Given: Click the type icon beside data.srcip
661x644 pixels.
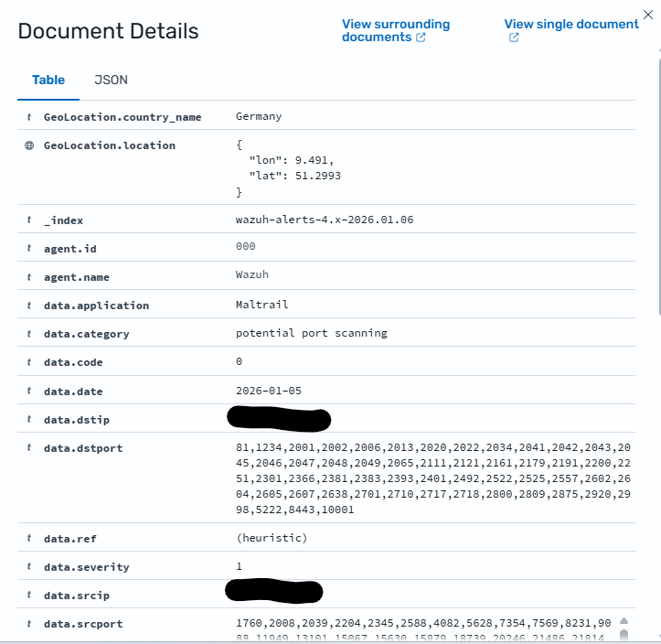Looking at the screenshot, I should (29, 596).
